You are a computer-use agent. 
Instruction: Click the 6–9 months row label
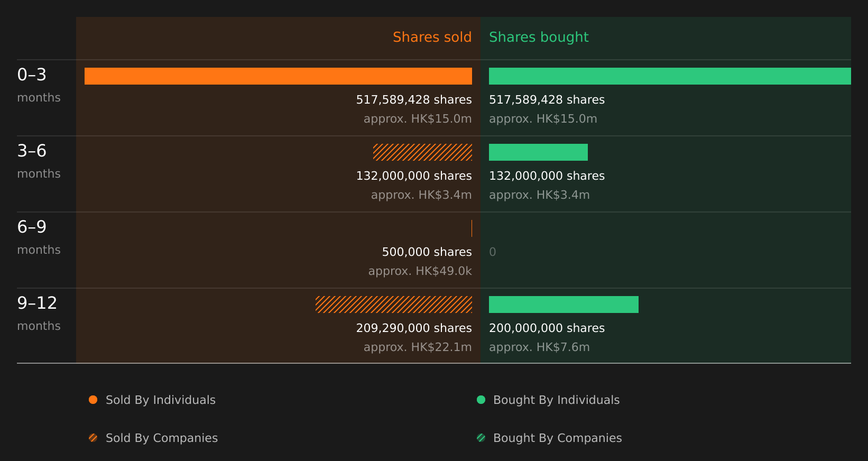39,237
